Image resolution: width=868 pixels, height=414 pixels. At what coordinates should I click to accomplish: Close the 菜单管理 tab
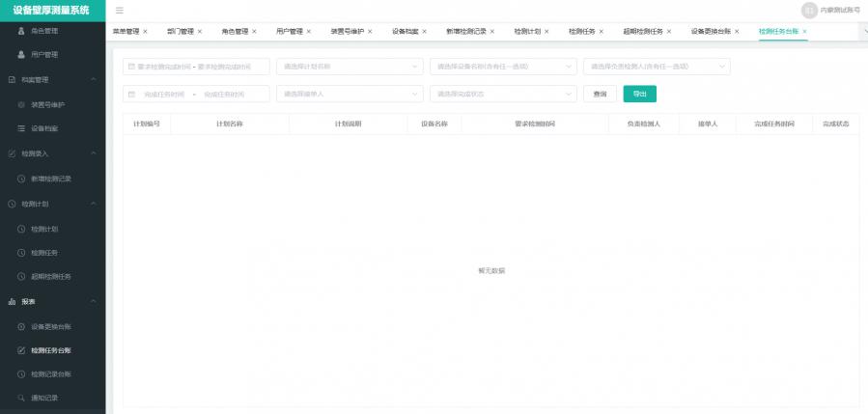pyautogui.click(x=145, y=32)
